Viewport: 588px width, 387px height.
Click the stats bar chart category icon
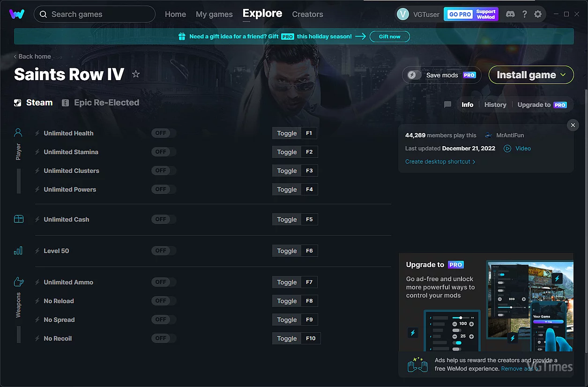point(18,251)
